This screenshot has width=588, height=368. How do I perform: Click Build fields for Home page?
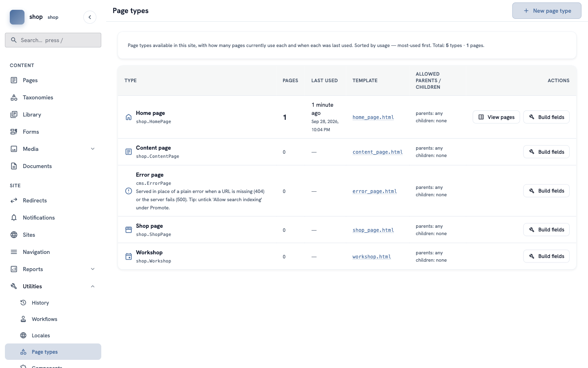point(546,117)
